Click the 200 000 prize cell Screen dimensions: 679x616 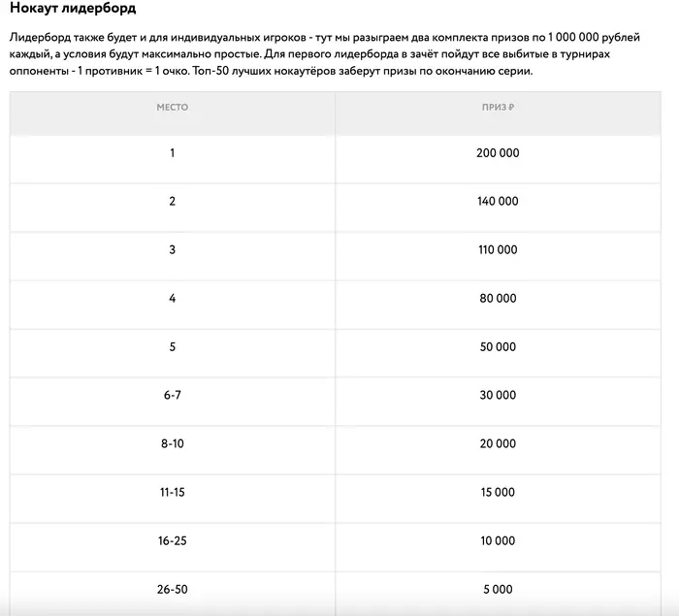pyautogui.click(x=498, y=153)
